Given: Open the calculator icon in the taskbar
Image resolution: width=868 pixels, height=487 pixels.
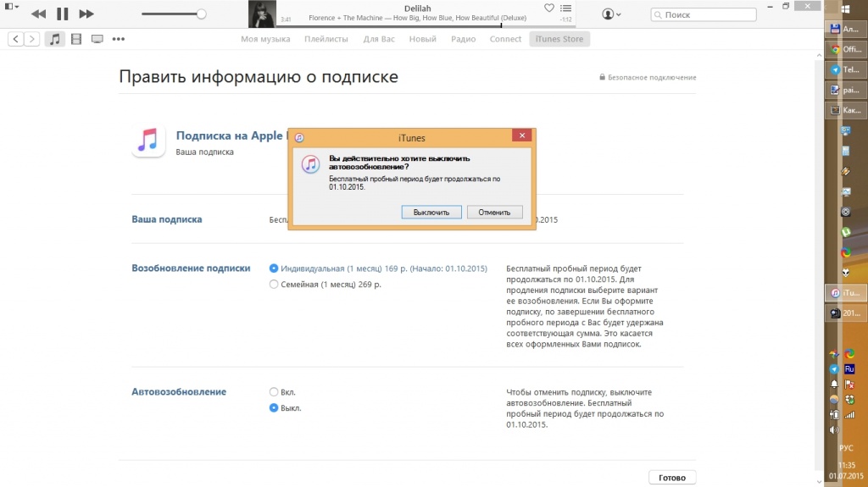Looking at the screenshot, I should (x=846, y=151).
